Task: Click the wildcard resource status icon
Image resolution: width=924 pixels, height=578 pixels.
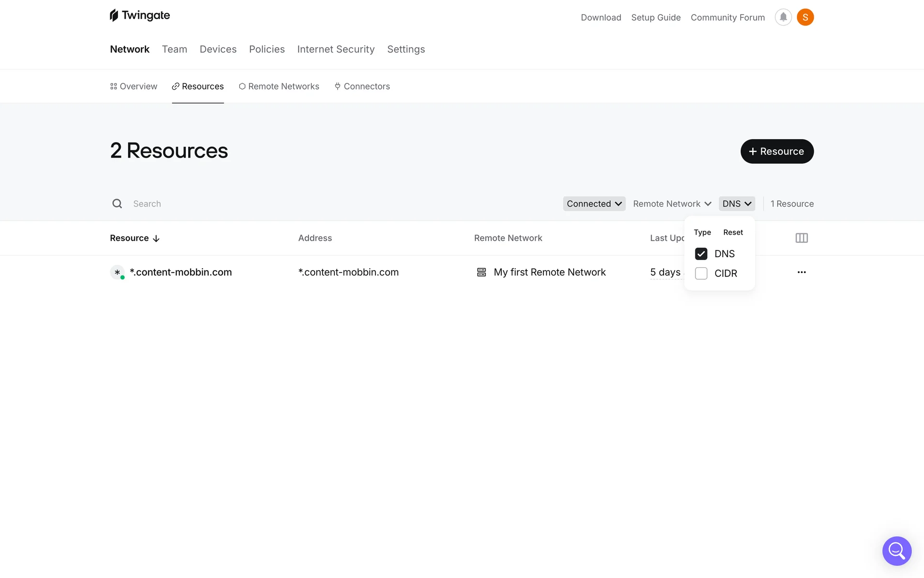Action: [117, 272]
